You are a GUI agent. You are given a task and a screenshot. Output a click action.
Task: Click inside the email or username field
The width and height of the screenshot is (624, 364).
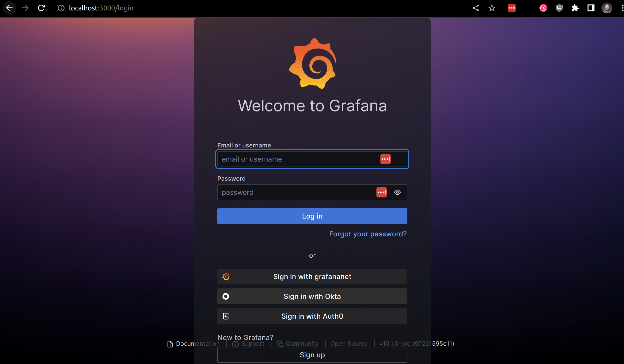[x=285, y=159]
